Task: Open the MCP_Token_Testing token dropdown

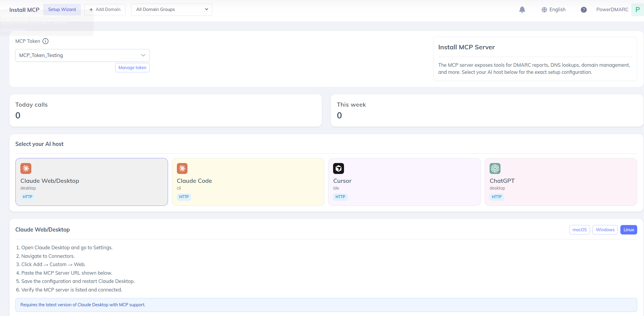Action: pos(82,55)
